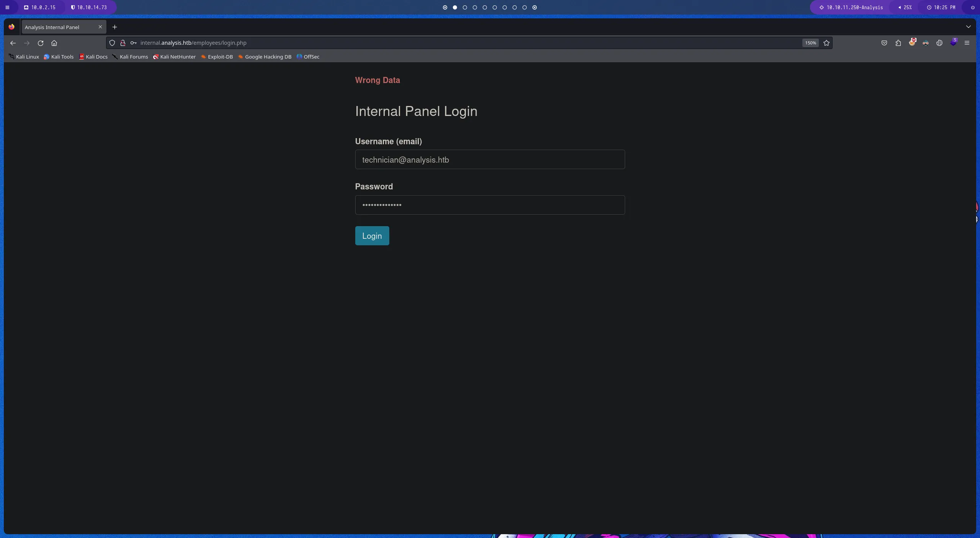Screen dimensions: 980x538
Task: Open volume control showing 25%
Action: (905, 7)
